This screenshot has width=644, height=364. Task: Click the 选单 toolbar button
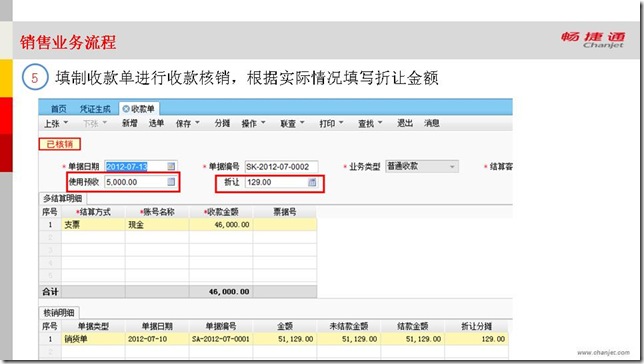pos(156,123)
